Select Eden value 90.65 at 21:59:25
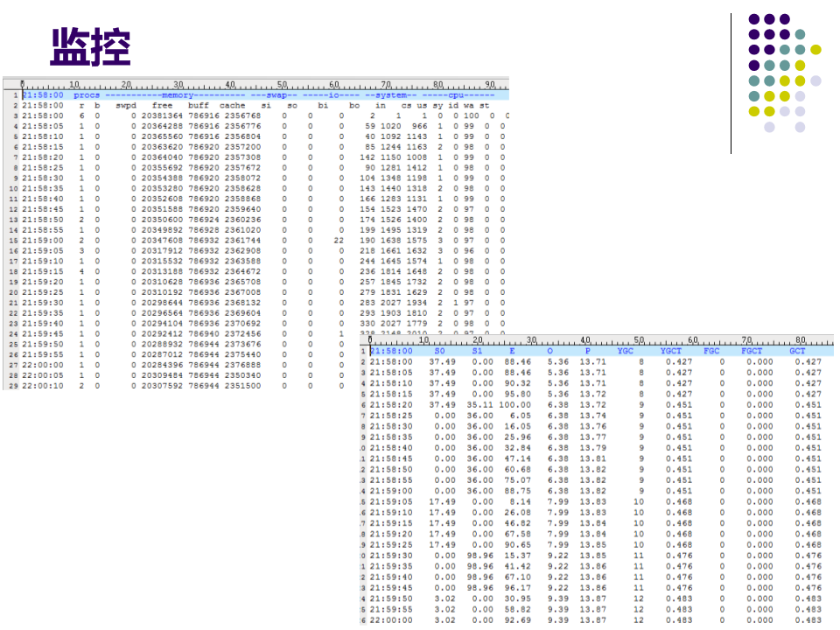 (517, 545)
